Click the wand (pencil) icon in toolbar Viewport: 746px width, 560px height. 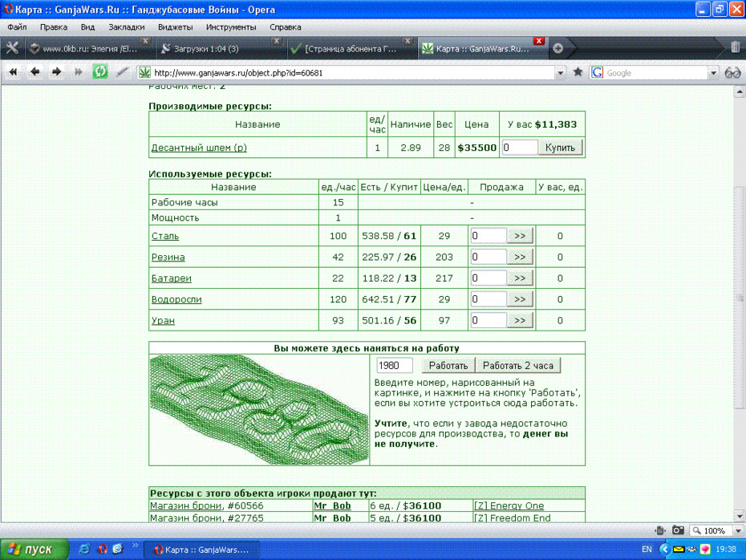coord(122,72)
